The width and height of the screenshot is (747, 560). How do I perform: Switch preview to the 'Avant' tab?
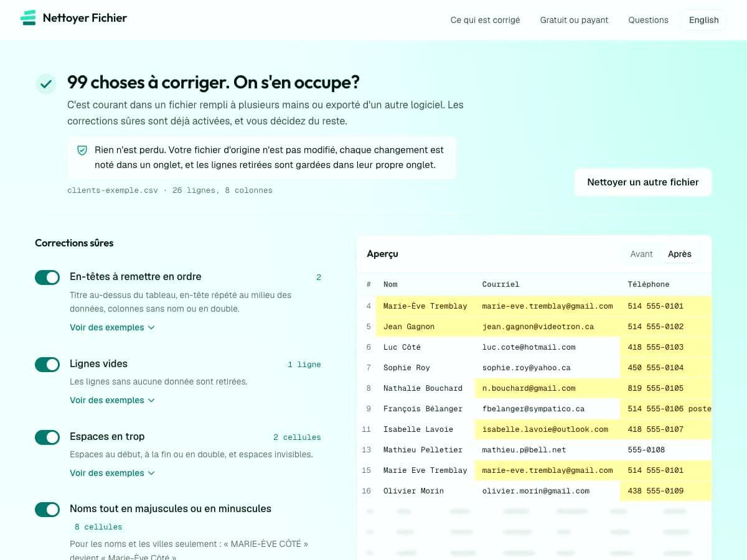[x=641, y=254]
